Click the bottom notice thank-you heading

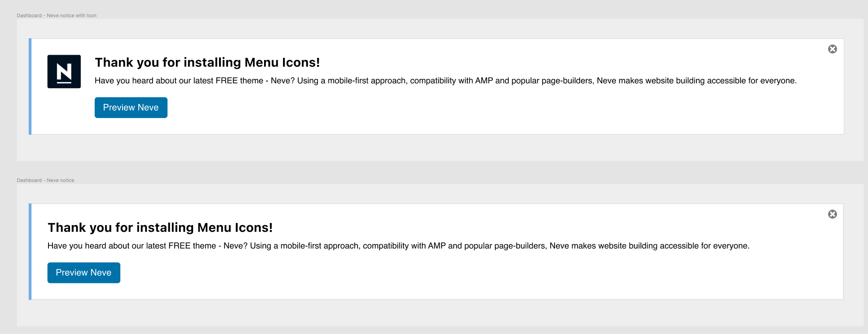coord(160,227)
